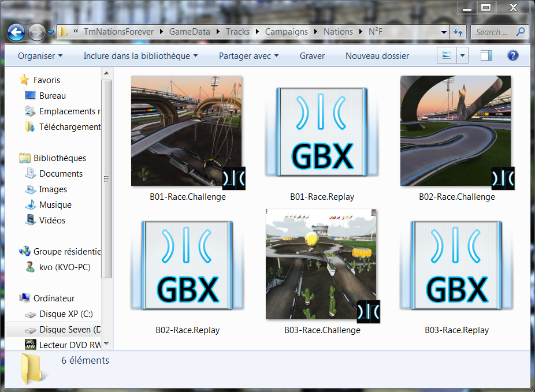This screenshot has width=535, height=392.
Task: Click the sidebar scroll up arrow
Action: pyautogui.click(x=106, y=73)
